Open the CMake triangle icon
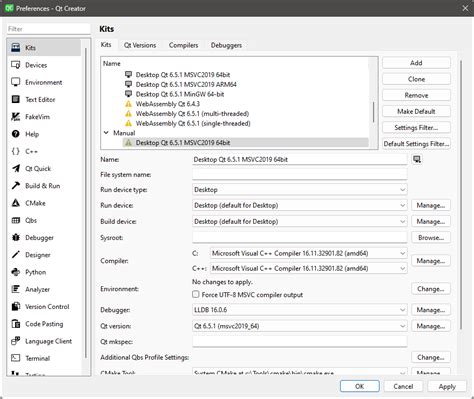 pyautogui.click(x=16, y=203)
